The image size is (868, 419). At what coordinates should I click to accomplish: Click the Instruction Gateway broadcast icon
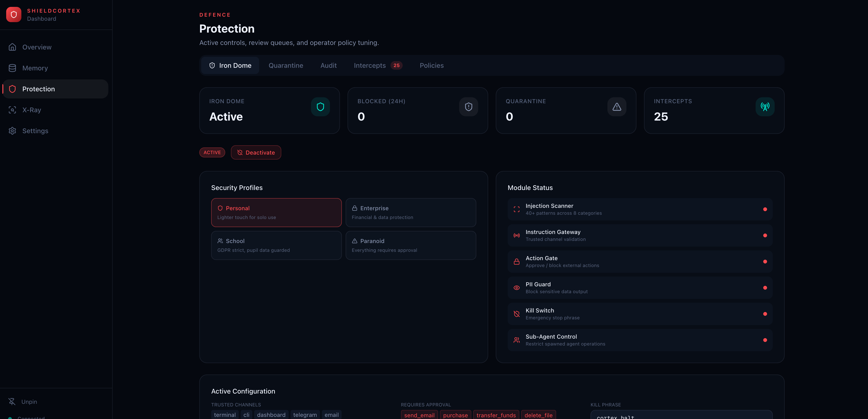coord(517,235)
